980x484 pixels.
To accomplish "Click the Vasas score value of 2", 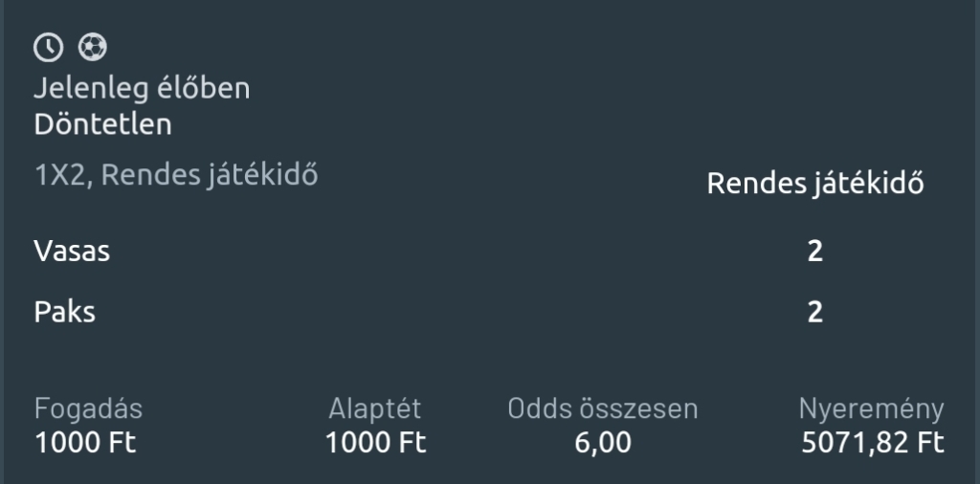I will point(814,252).
